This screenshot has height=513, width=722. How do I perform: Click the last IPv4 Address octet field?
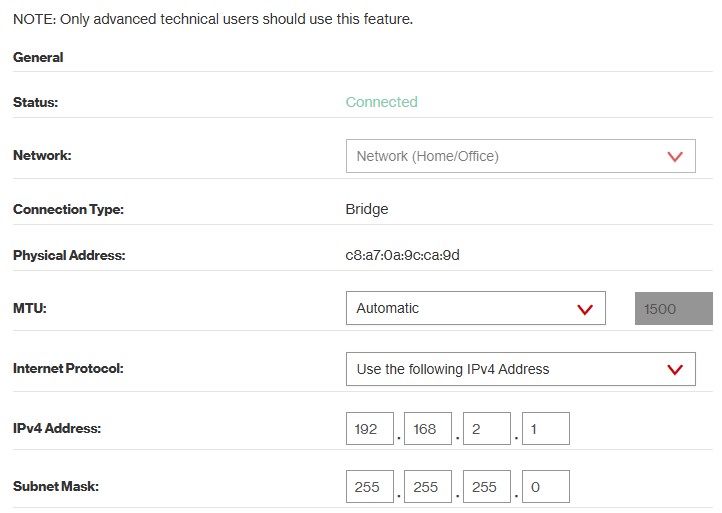(x=546, y=429)
